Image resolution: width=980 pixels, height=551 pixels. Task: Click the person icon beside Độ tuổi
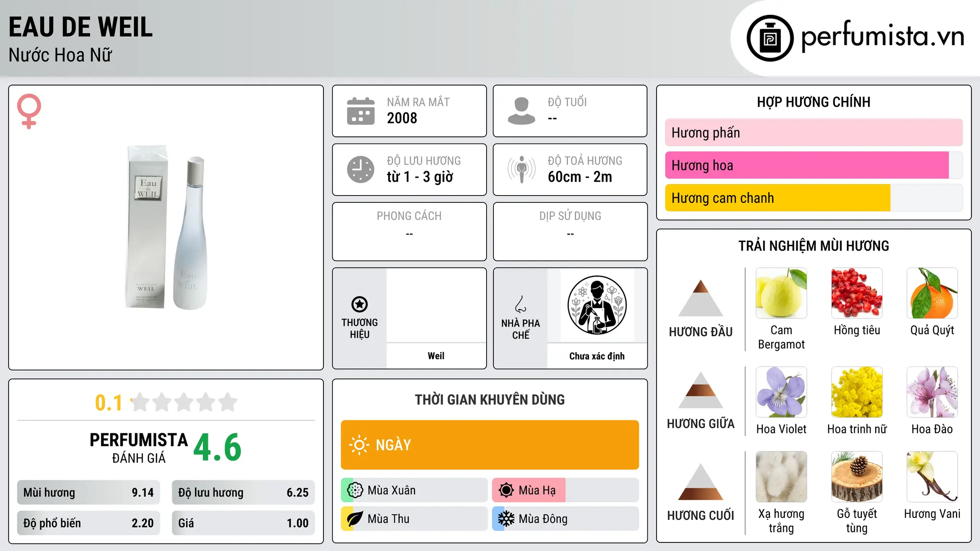pos(522,111)
